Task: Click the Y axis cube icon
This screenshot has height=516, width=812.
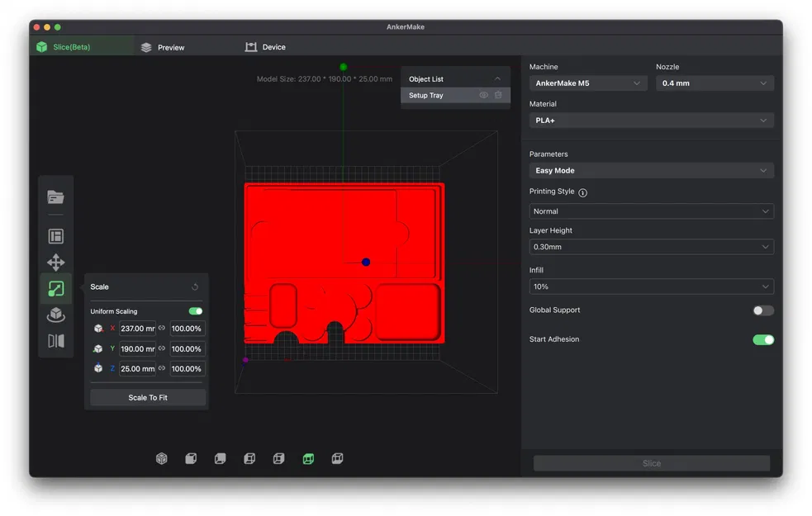Action: [98, 349]
